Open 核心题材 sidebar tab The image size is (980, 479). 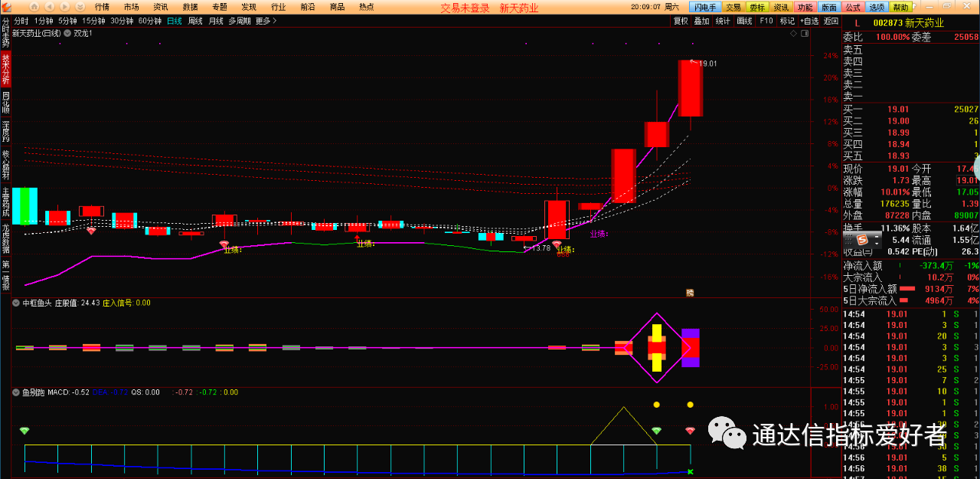tap(6, 166)
